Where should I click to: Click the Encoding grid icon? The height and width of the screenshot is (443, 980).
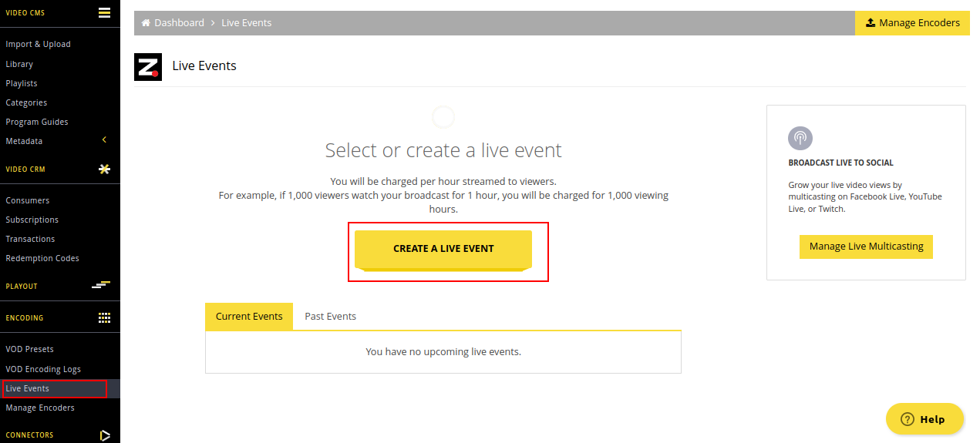point(104,317)
